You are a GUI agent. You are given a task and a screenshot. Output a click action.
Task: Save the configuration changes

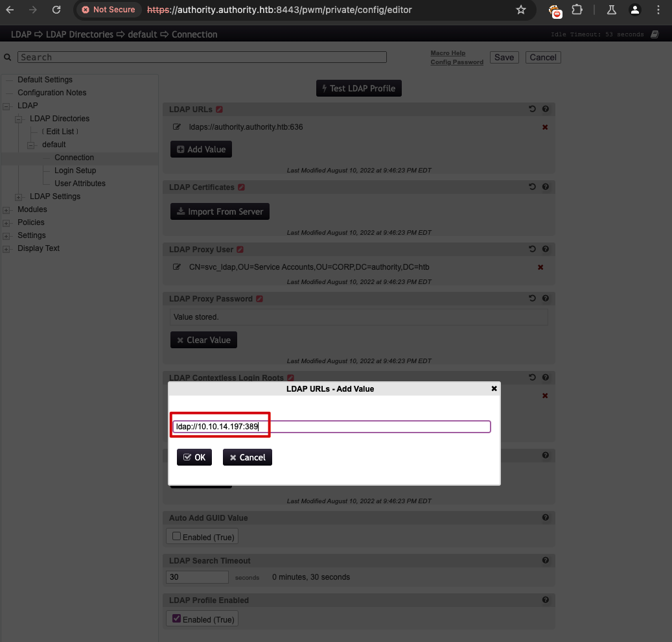click(x=504, y=57)
